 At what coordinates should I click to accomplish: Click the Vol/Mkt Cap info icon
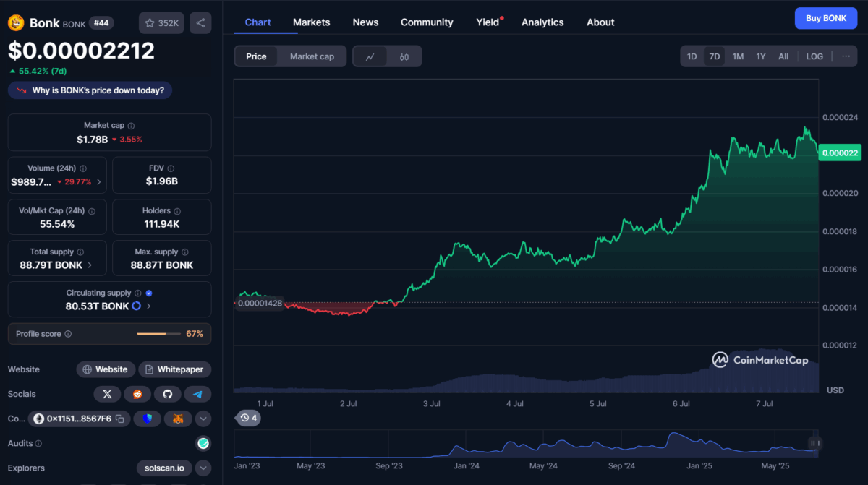coord(91,211)
